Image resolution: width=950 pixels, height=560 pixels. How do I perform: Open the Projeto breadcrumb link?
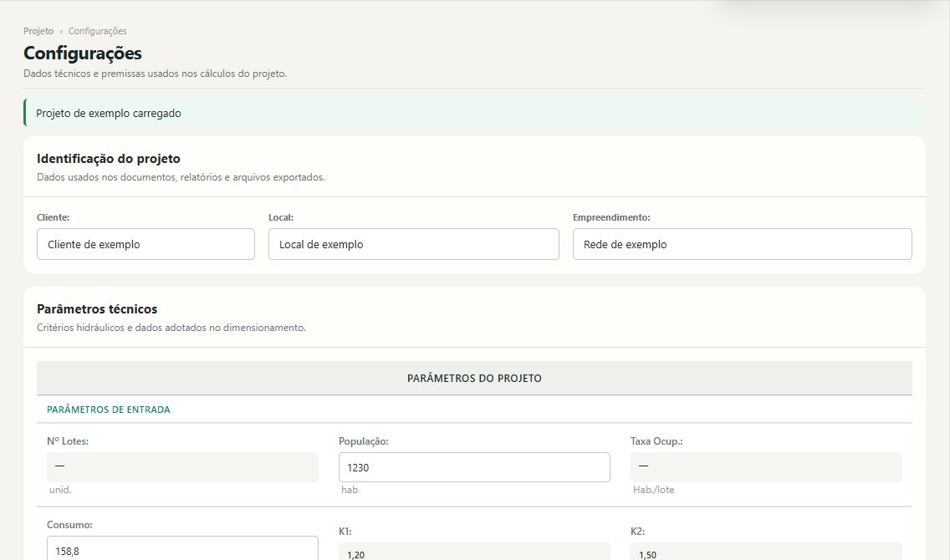tap(38, 31)
